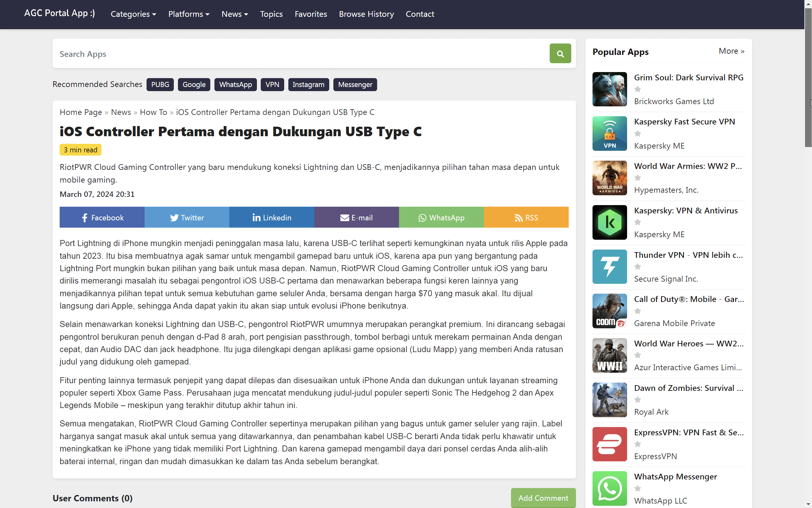Open the Contact menu item

point(420,14)
